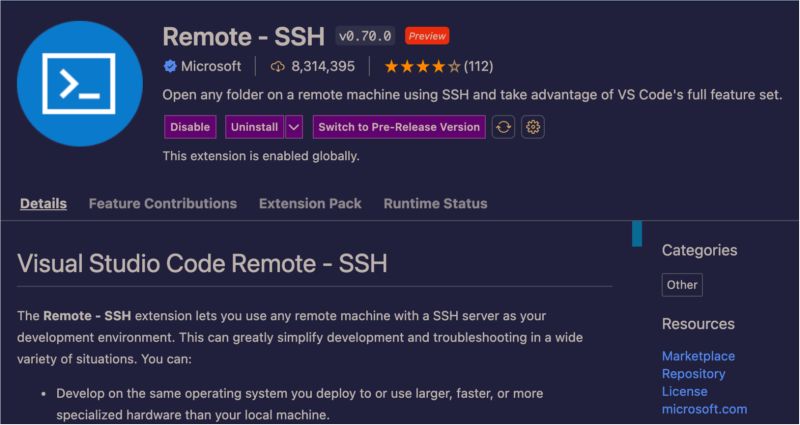
Task: Click the Uninstall button
Action: (x=255, y=127)
